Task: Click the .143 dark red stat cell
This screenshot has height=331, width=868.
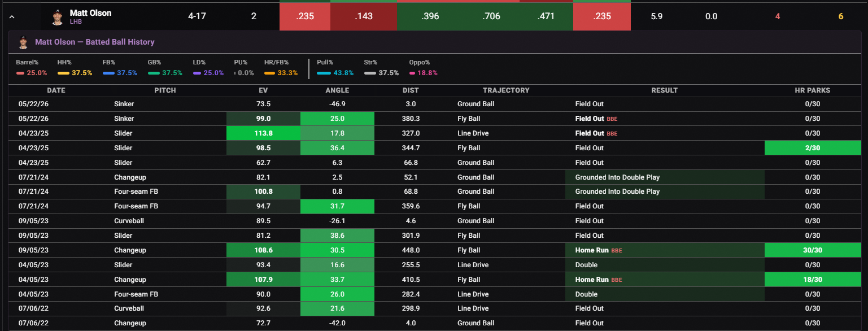Action: coord(364,16)
